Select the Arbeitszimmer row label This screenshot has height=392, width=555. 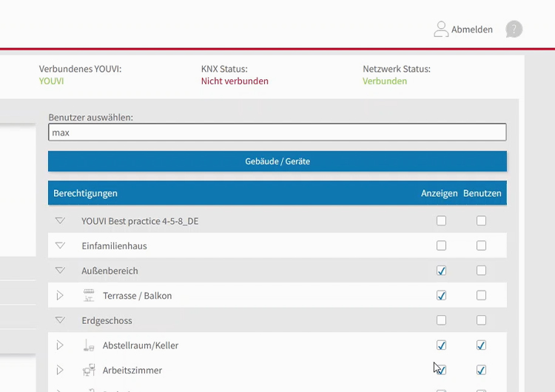tap(132, 370)
